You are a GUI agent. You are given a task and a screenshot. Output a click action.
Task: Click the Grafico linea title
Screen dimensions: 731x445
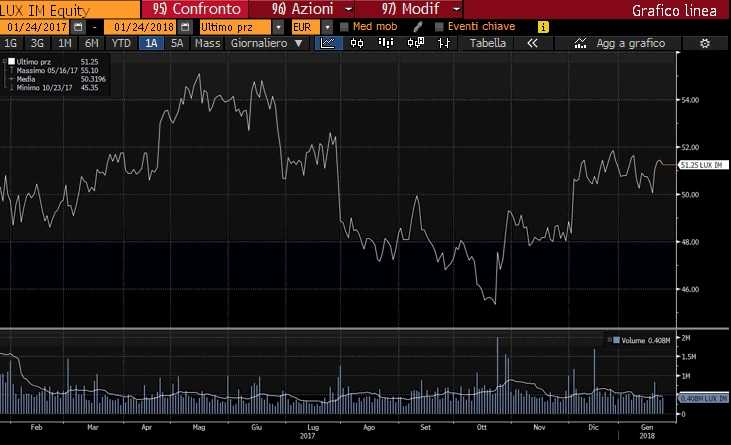674,10
